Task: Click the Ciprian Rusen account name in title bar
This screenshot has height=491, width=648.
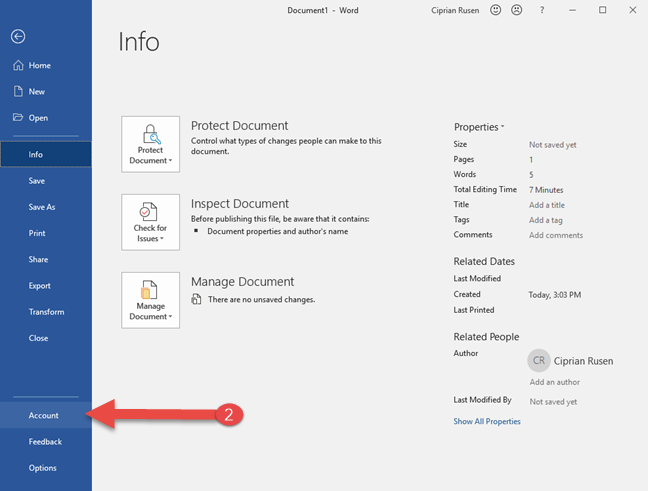Action: coord(455,10)
